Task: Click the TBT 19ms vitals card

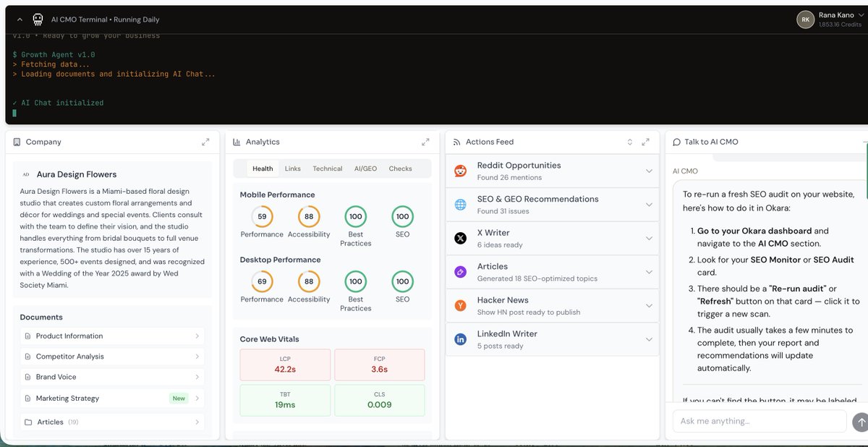Action: [285, 400]
